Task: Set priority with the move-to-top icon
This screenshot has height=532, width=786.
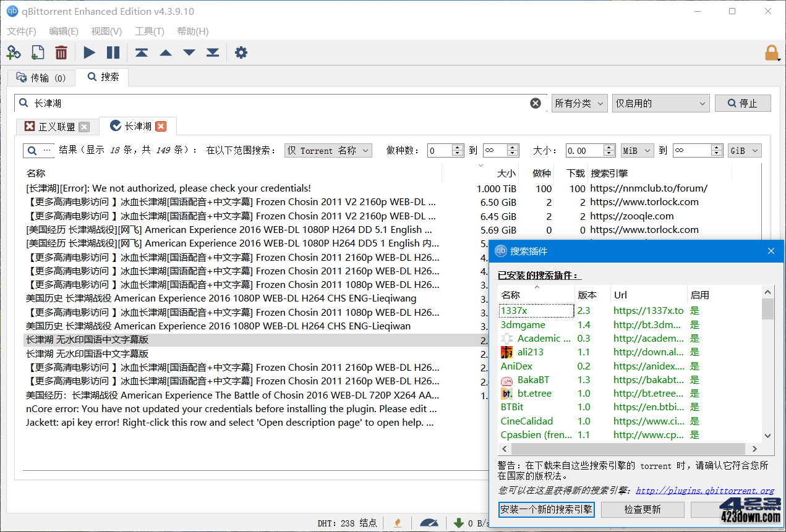Action: pyautogui.click(x=141, y=53)
